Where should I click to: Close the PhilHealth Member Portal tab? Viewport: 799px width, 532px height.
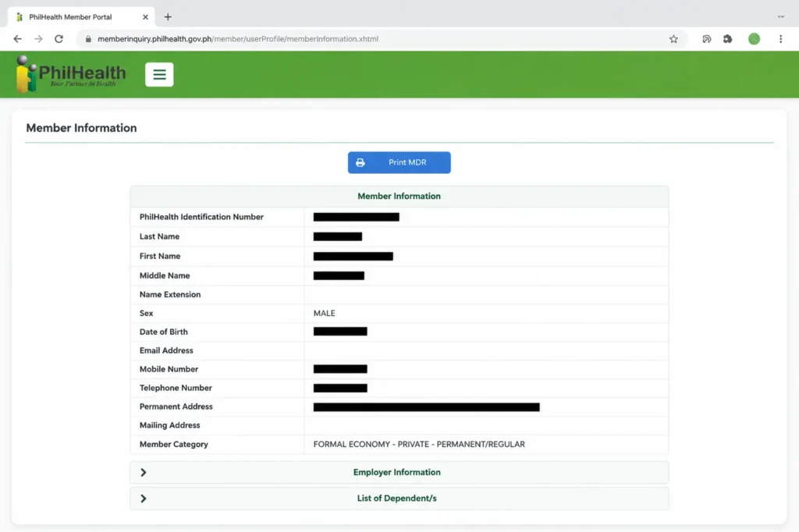tap(145, 17)
